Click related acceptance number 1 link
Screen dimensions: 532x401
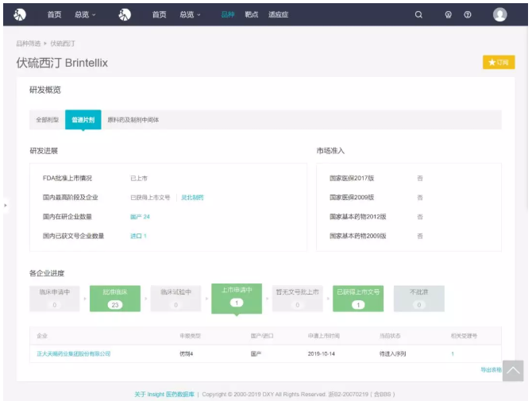click(453, 354)
